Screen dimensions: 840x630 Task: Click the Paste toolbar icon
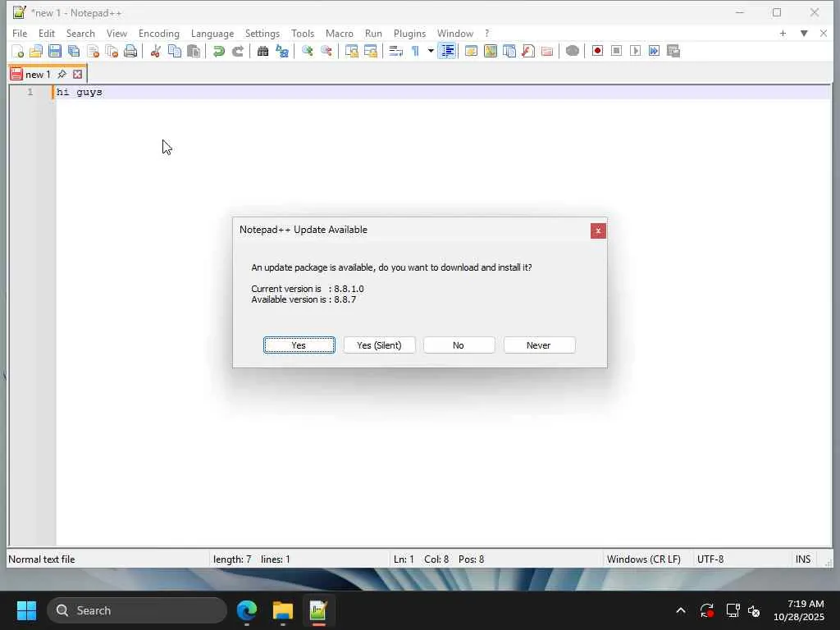pos(194,51)
